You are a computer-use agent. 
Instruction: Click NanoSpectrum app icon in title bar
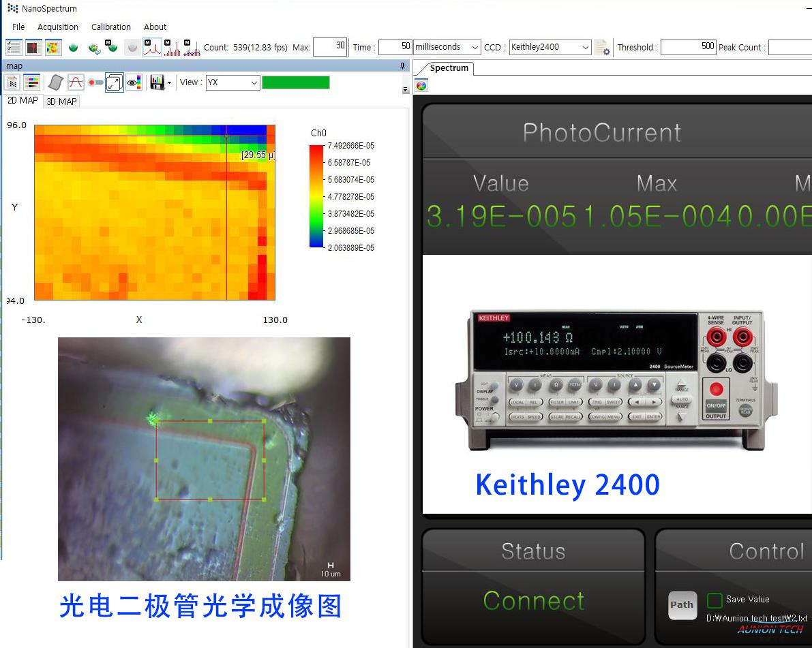click(x=12, y=8)
